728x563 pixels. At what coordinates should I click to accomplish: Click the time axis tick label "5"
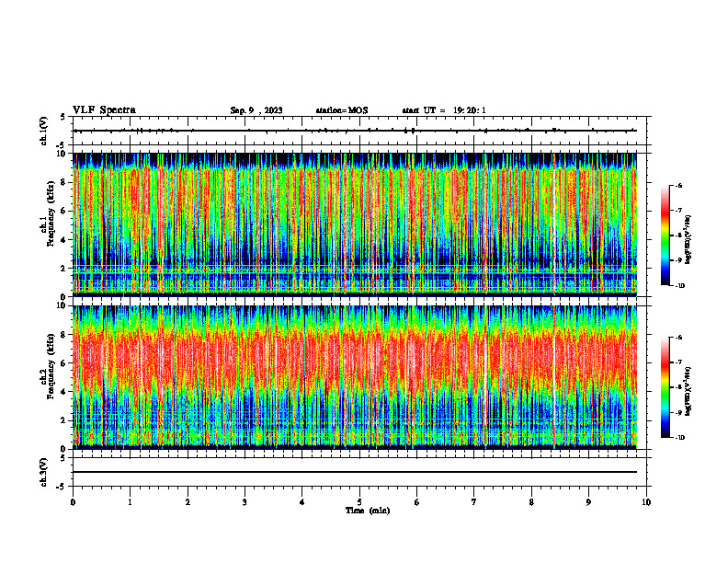(x=359, y=502)
